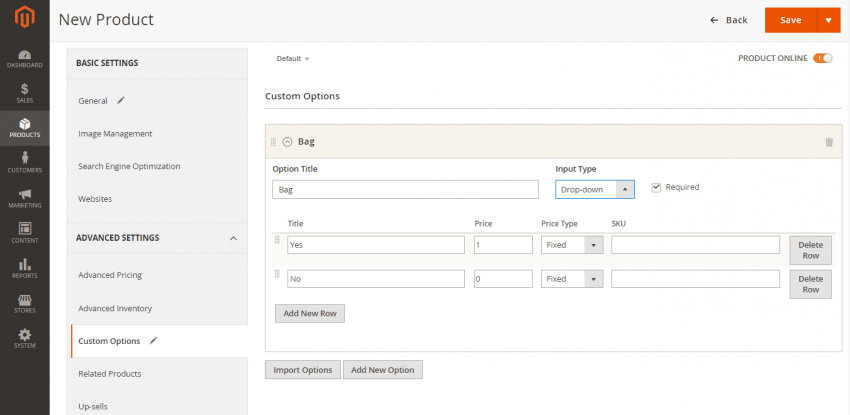Delete the Yes row
The image size is (850, 415).
pyautogui.click(x=810, y=250)
